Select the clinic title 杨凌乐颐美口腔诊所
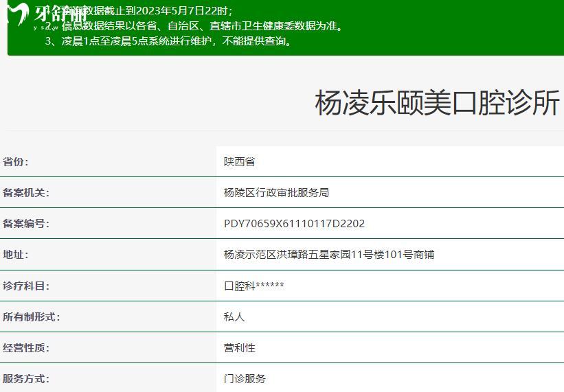Viewport: 564px width, 392px height. point(437,103)
